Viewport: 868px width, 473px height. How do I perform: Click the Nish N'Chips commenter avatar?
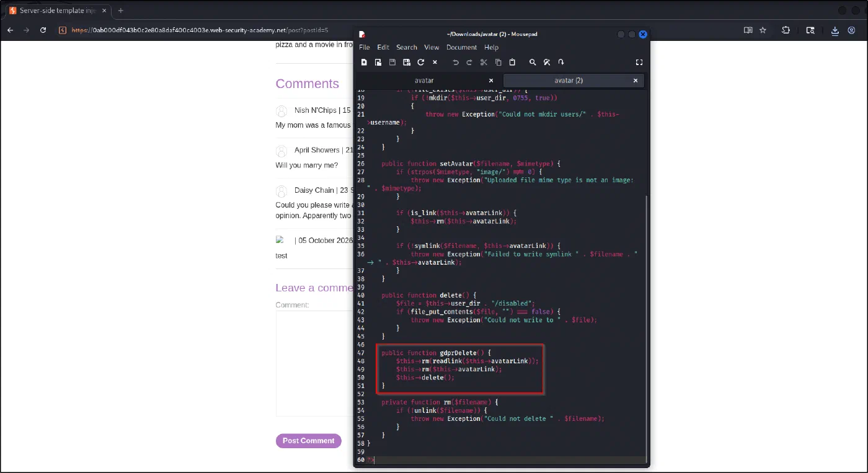tap(281, 111)
